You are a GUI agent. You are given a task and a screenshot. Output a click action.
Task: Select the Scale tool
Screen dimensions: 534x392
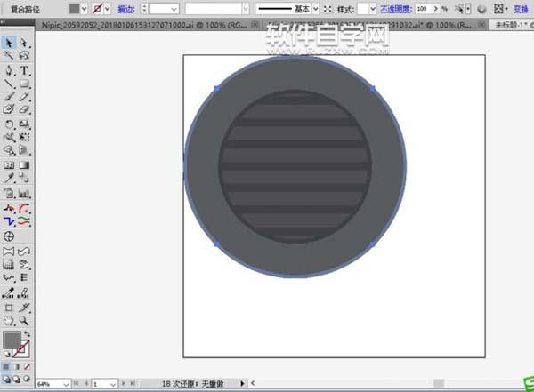click(24, 124)
